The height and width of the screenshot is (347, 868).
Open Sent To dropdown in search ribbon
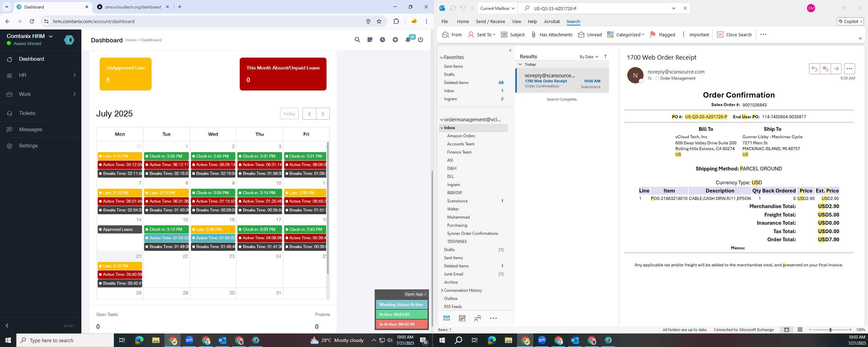click(482, 35)
